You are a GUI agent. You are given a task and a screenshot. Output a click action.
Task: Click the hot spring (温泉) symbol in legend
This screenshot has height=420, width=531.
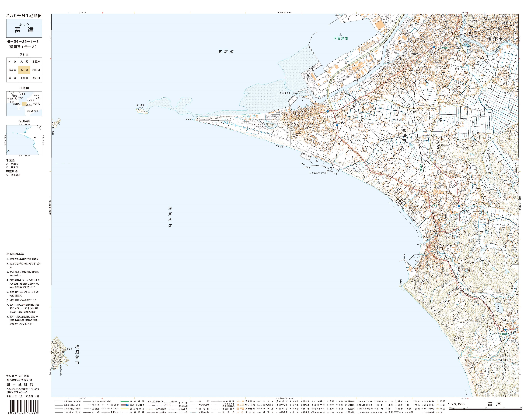point(386,412)
